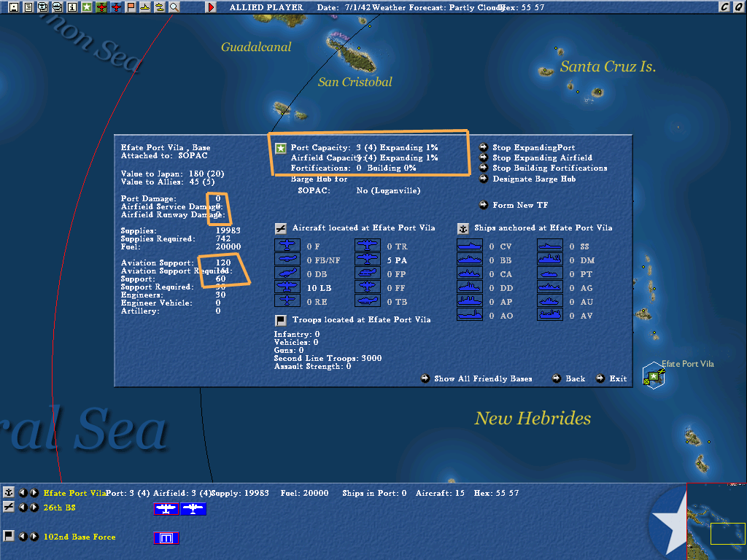This screenshot has height=560, width=747.
Task: Click Stop Building Fortifications
Action: click(x=543, y=168)
